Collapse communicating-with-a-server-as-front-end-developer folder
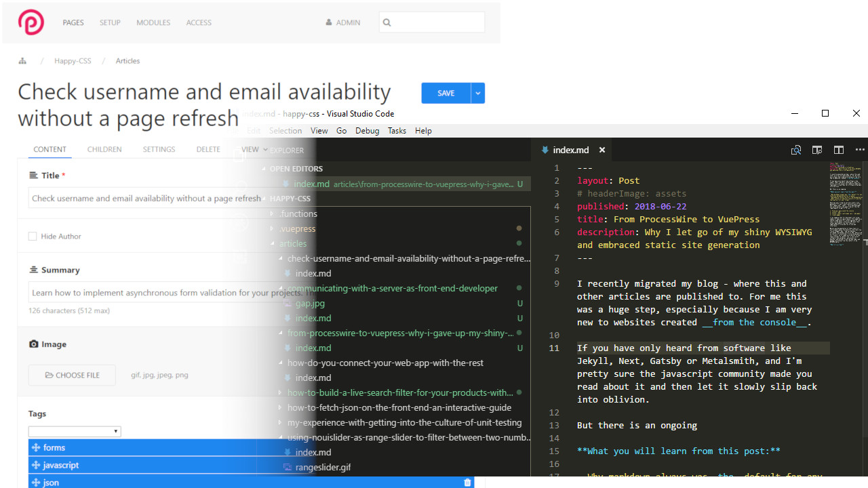The height and width of the screenshot is (488, 868). coord(281,288)
